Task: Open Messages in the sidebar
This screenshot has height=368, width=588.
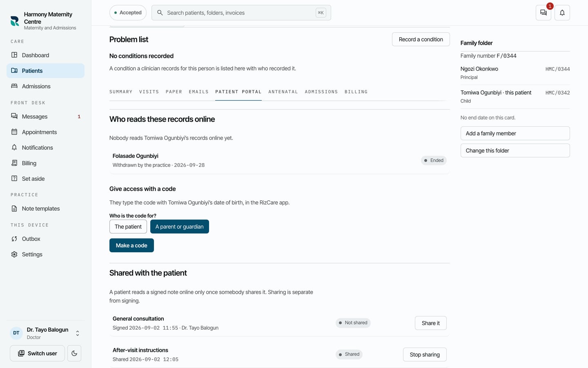Action: (45, 117)
